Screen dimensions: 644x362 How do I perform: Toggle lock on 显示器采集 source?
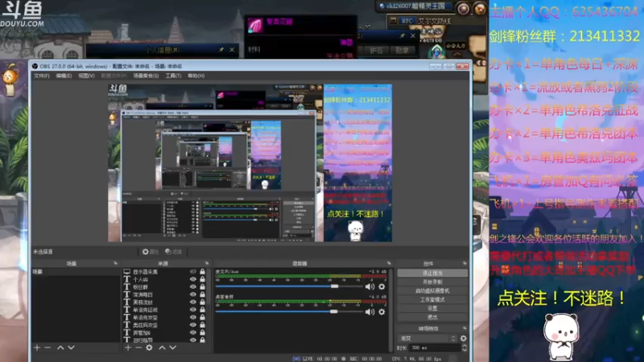[202, 272]
